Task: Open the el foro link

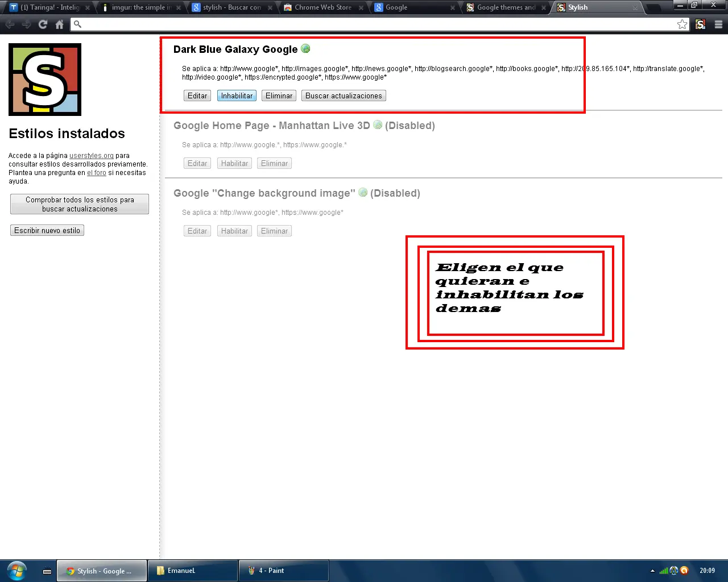Action: click(x=97, y=173)
